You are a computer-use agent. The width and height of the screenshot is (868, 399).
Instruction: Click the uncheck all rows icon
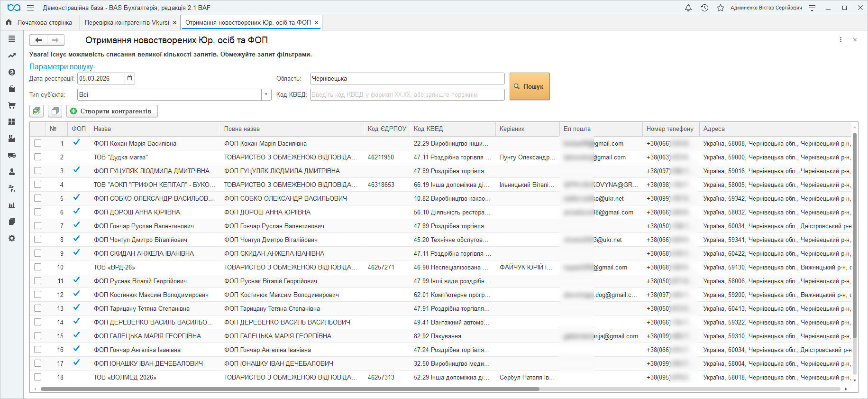[55, 111]
